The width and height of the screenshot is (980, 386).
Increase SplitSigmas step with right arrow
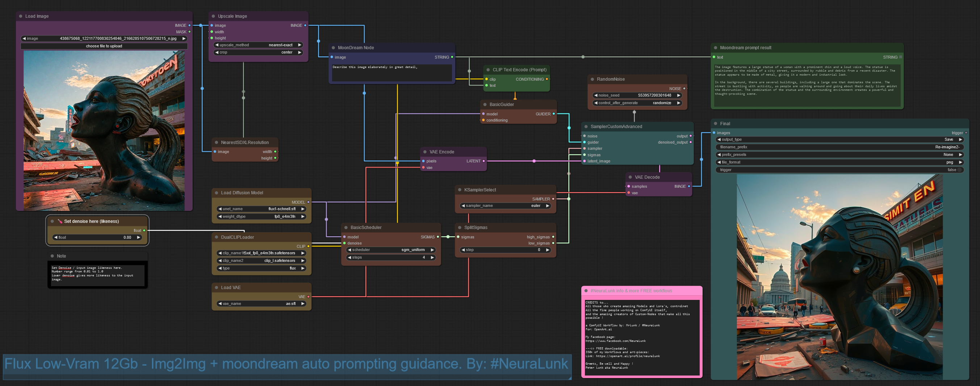[x=547, y=250]
